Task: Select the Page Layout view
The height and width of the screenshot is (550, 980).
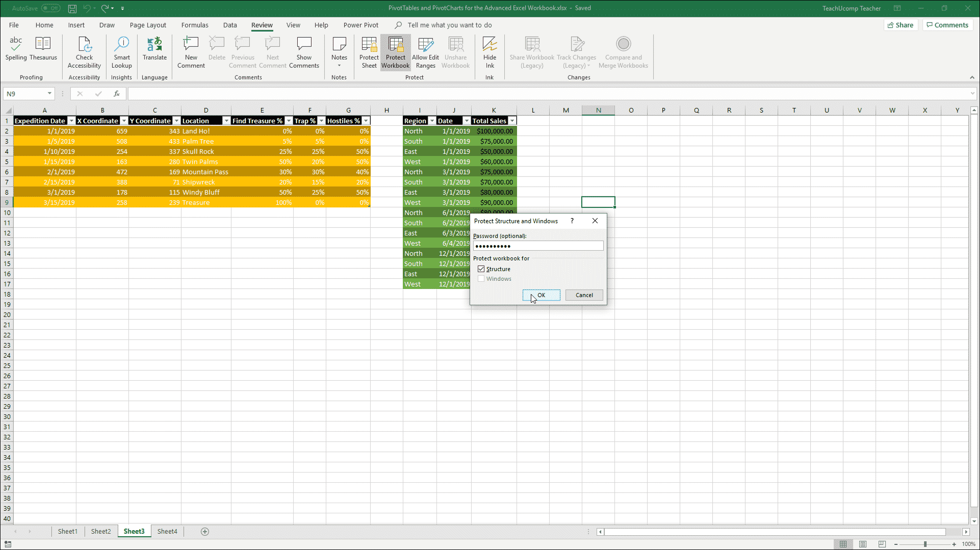Action: point(863,544)
